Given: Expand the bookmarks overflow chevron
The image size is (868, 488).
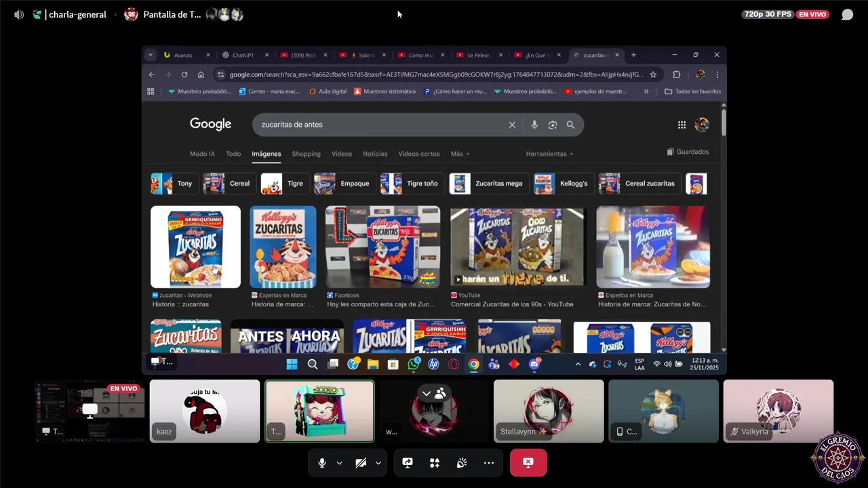Looking at the screenshot, I should pyautogui.click(x=646, y=91).
